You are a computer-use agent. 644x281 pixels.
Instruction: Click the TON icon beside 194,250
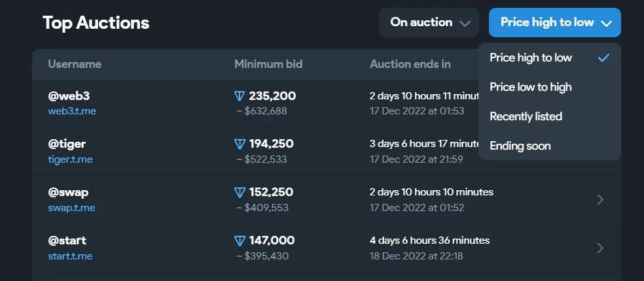click(240, 144)
